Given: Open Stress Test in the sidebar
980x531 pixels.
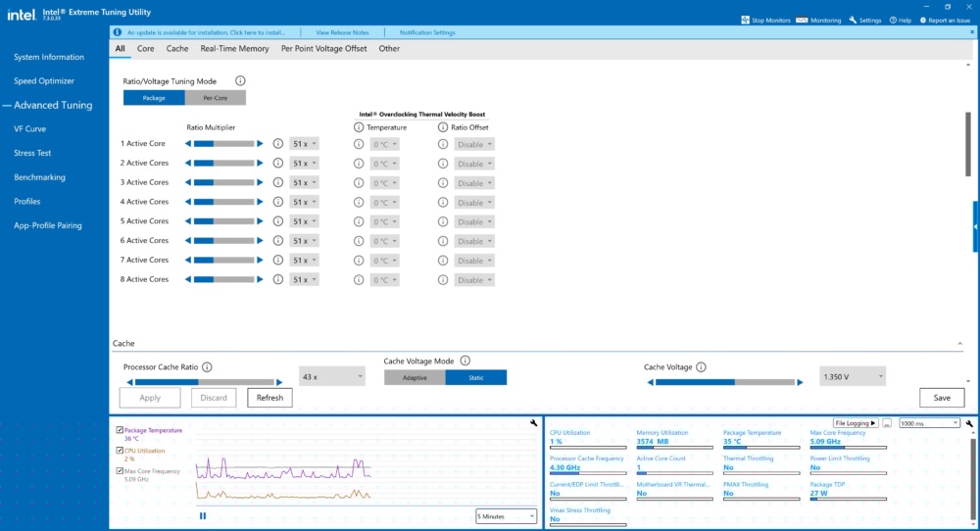Looking at the screenshot, I should (x=32, y=153).
